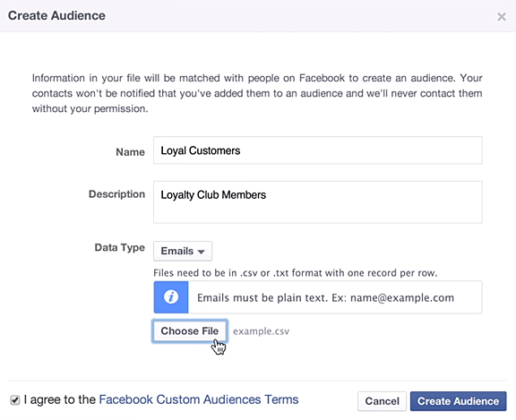Click the blue info icon

[x=171, y=297]
